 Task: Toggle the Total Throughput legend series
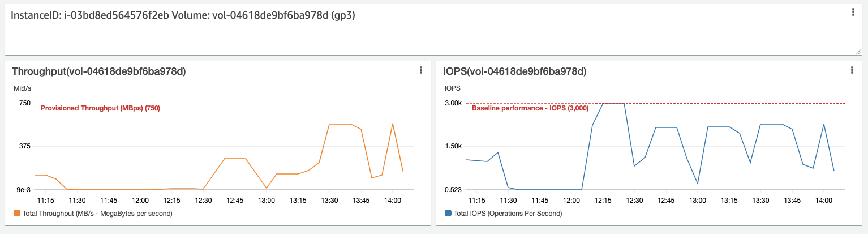(93, 214)
